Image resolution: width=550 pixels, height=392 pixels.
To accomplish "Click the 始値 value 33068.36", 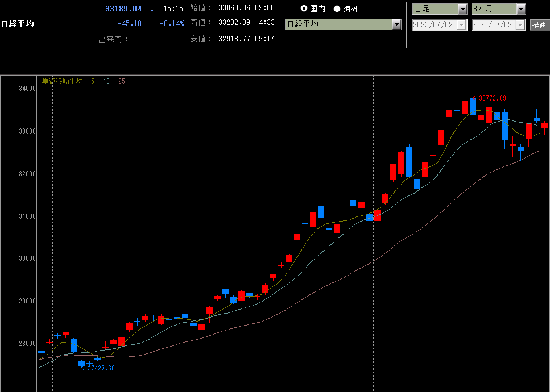I will pos(234,7).
